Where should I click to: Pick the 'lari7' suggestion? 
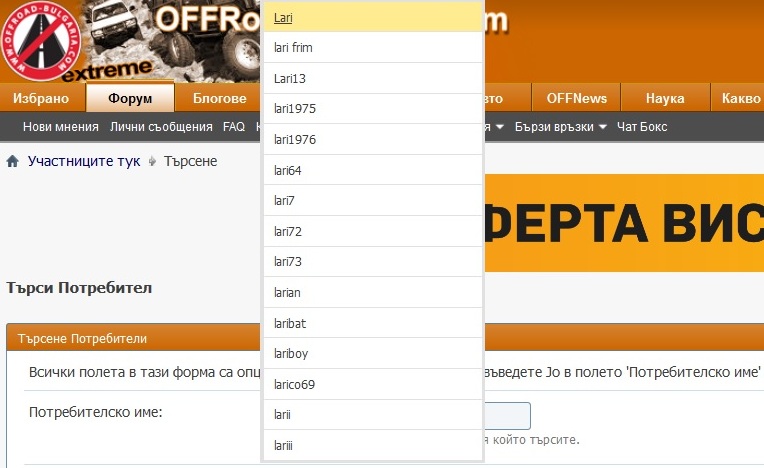(373, 201)
